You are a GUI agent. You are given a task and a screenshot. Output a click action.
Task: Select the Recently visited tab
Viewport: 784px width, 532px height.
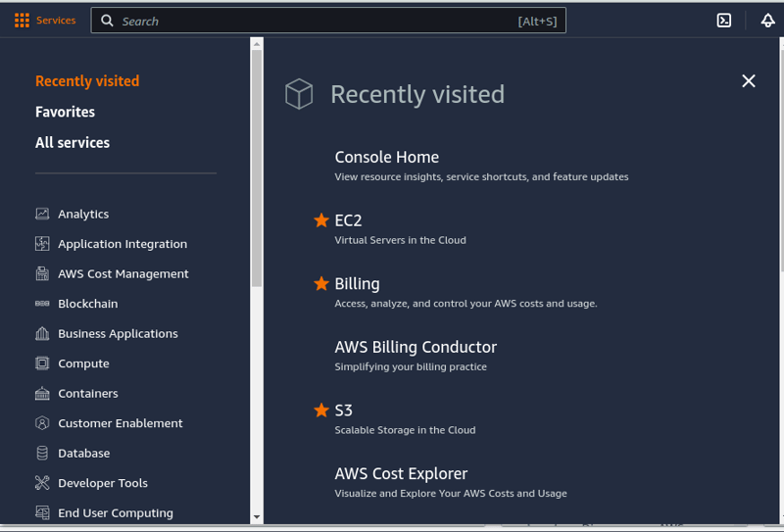(87, 81)
